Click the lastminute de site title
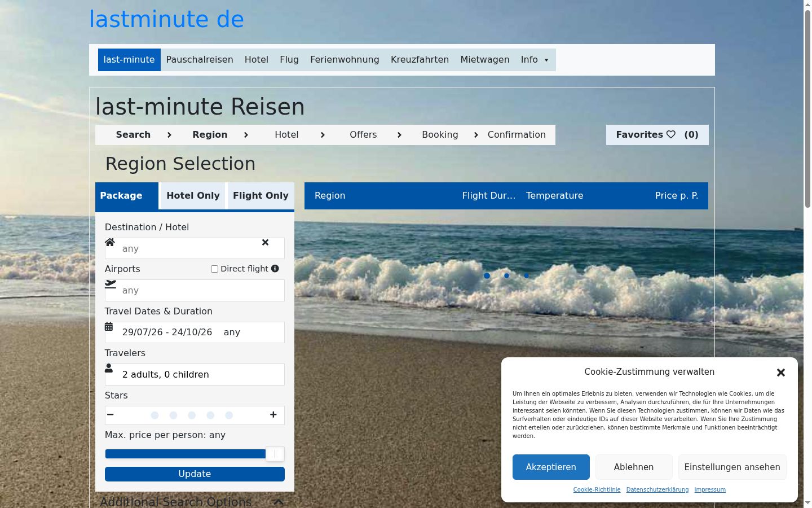This screenshot has height=508, width=812. click(x=166, y=19)
